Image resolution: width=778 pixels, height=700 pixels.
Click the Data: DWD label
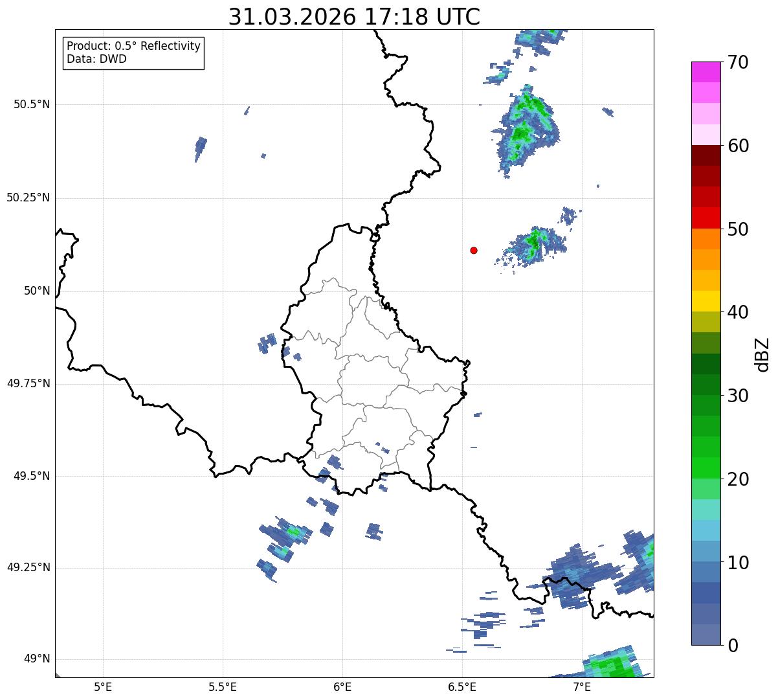[x=97, y=59]
